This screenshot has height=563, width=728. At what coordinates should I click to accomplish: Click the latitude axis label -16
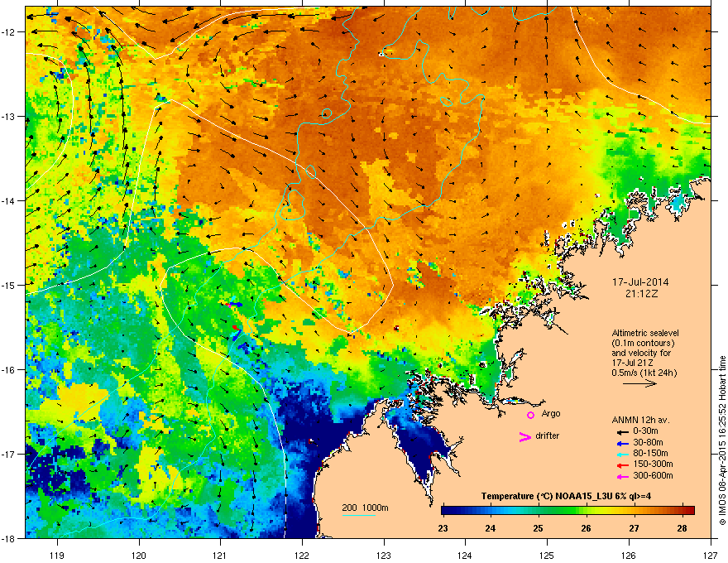click(x=8, y=369)
